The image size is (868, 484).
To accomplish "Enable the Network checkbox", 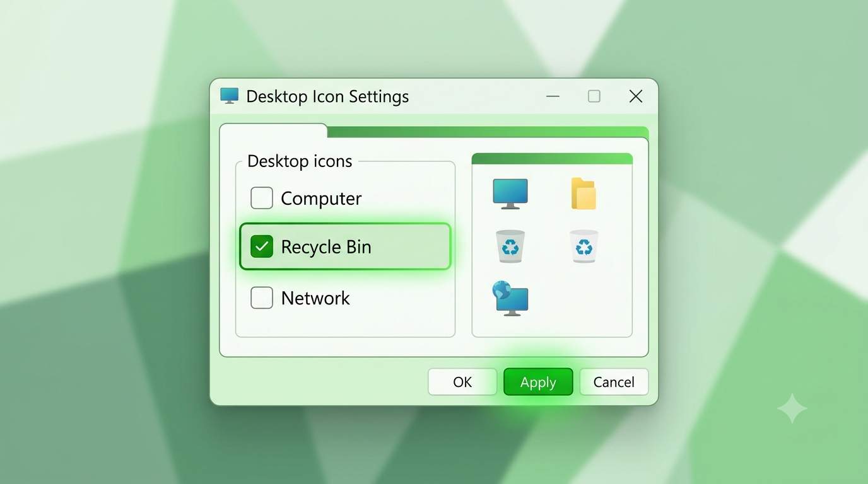I will point(262,297).
